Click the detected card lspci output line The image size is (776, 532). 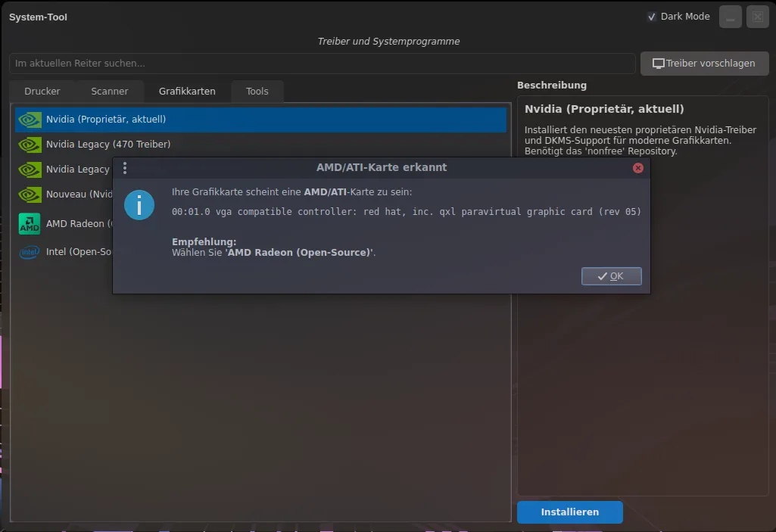point(407,212)
